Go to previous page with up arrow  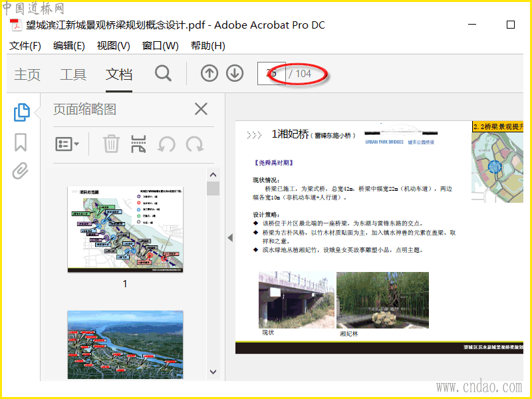point(209,73)
